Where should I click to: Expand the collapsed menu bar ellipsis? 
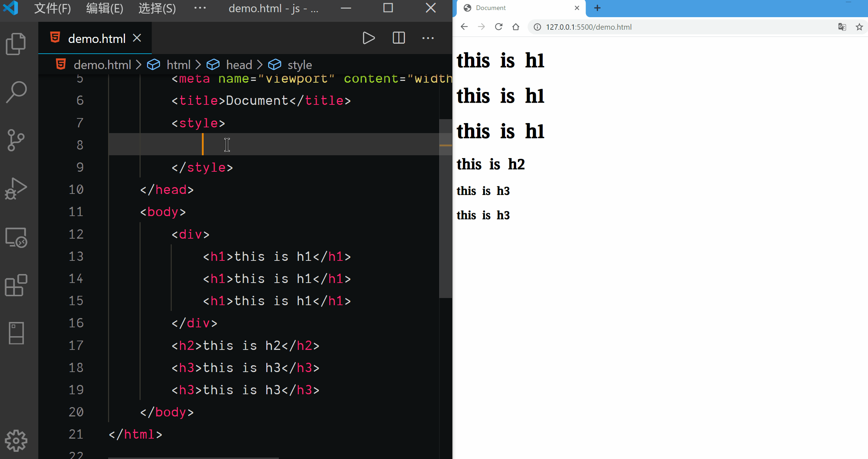(x=200, y=8)
